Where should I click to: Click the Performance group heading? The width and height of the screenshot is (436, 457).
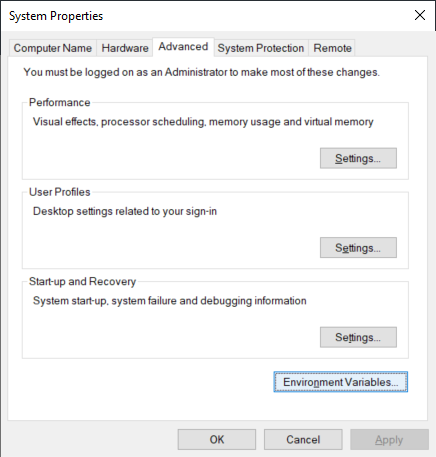click(x=60, y=102)
